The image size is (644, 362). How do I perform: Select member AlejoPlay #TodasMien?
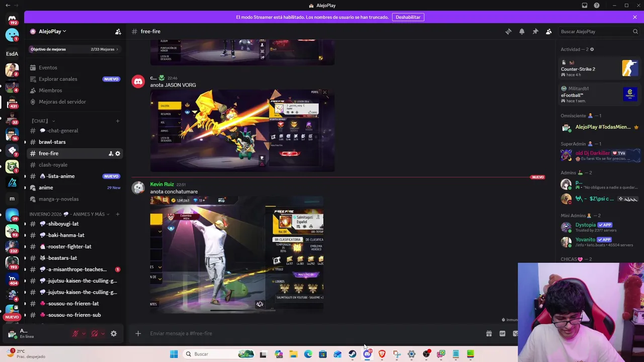pyautogui.click(x=600, y=127)
